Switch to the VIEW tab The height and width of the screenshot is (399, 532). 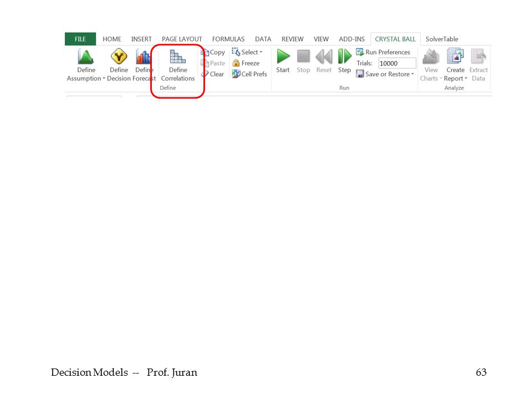[321, 39]
